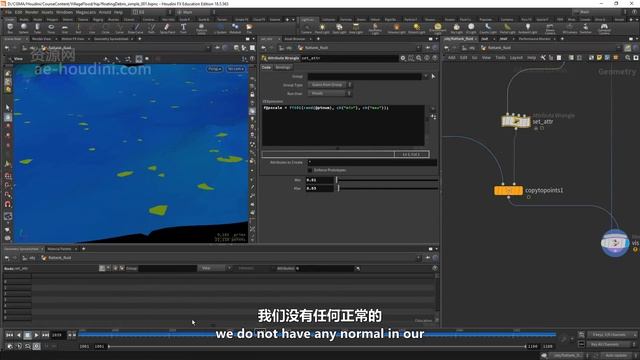Open network editor Layout menu
This screenshot has width=640, height=360.
click(516, 58)
